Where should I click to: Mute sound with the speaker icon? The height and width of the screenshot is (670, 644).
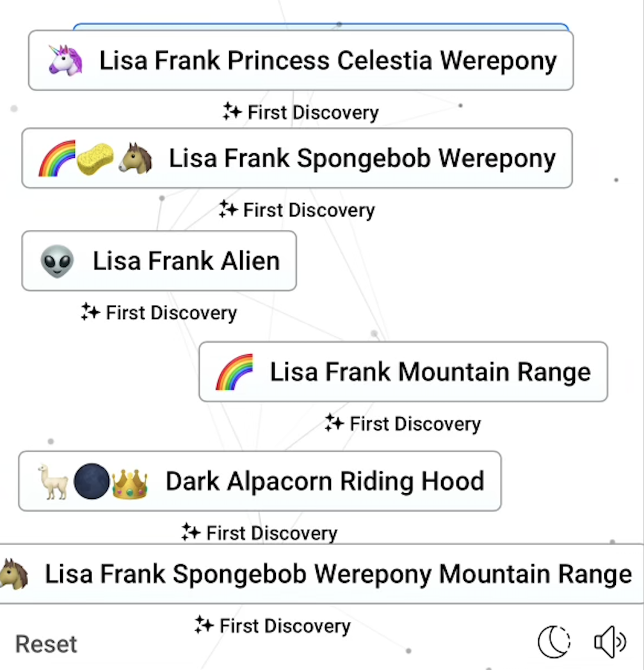(610, 642)
